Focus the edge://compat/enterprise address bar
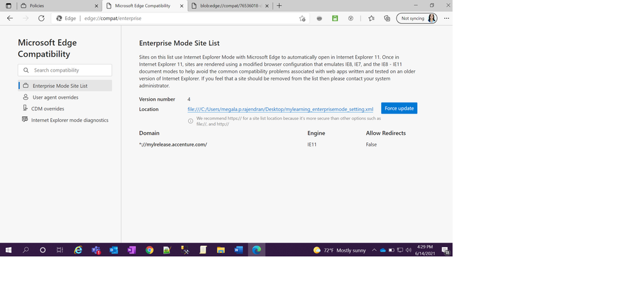Screen dimensions: 644x291 click(x=181, y=19)
